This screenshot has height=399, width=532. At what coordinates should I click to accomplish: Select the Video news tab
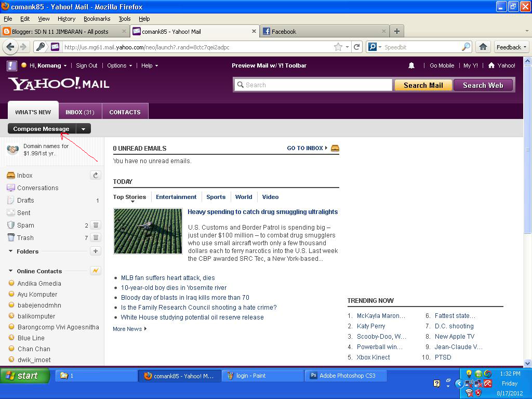270,197
